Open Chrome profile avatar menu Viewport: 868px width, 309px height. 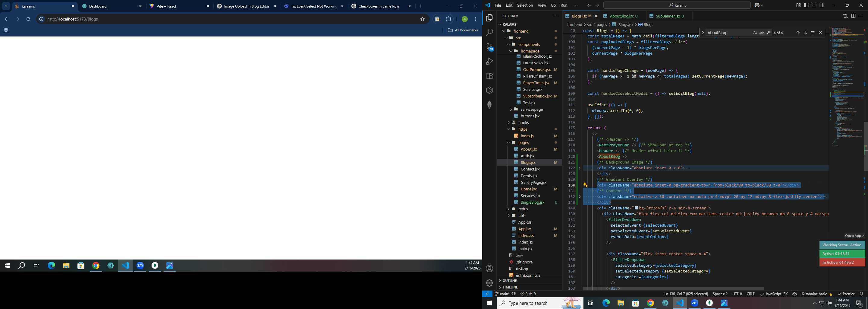[x=464, y=19]
